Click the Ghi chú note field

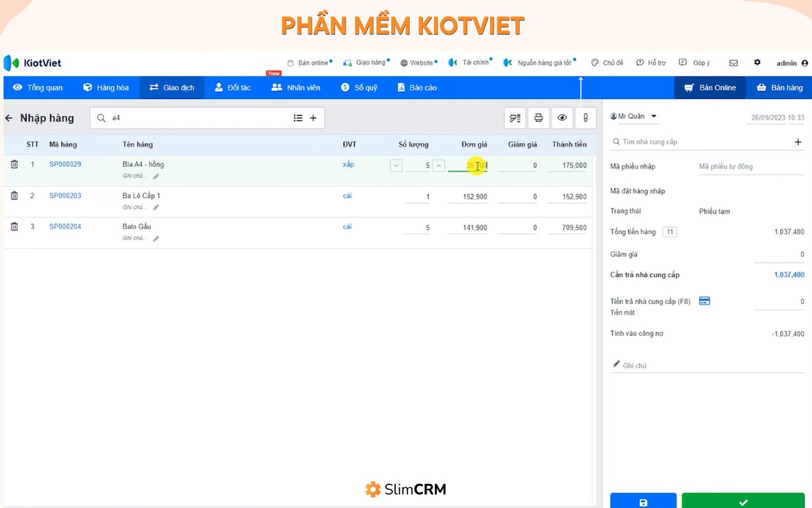click(x=707, y=365)
